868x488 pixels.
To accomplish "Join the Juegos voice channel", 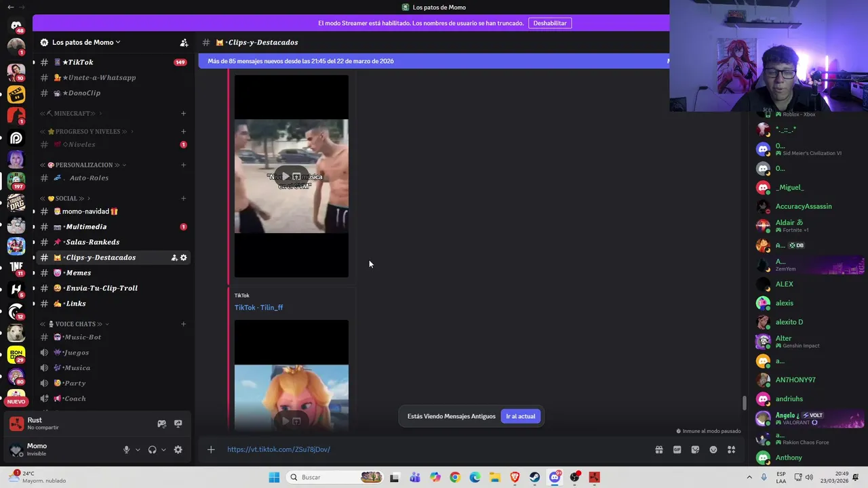I will (x=112, y=352).
